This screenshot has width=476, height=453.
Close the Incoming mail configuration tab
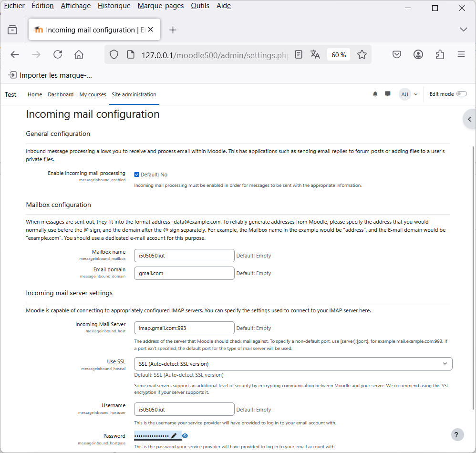coord(151,30)
